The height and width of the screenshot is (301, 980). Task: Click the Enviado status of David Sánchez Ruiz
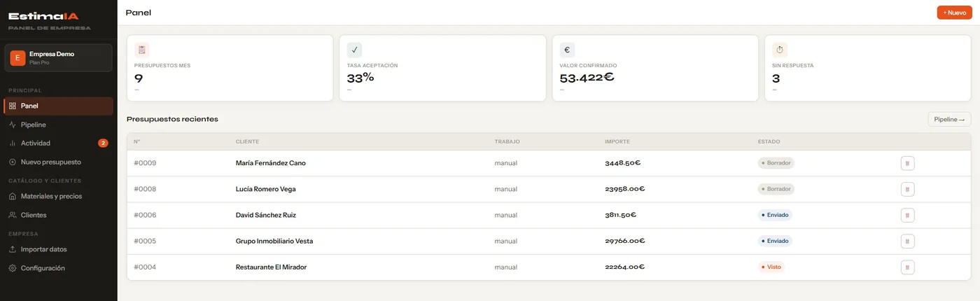pyautogui.click(x=775, y=215)
